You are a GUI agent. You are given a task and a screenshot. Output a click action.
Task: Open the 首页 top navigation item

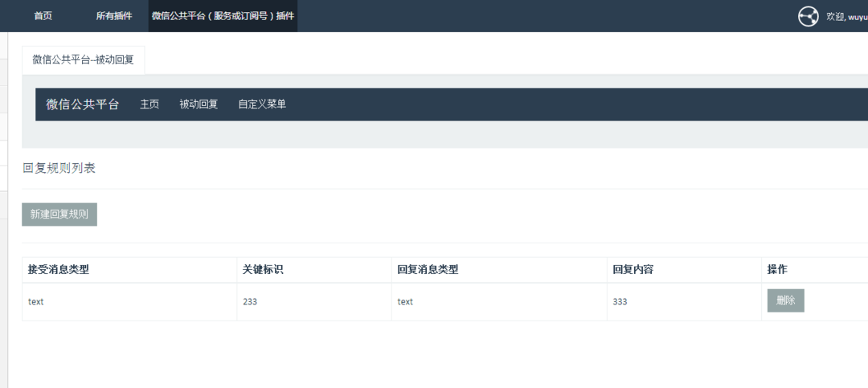[x=43, y=16]
